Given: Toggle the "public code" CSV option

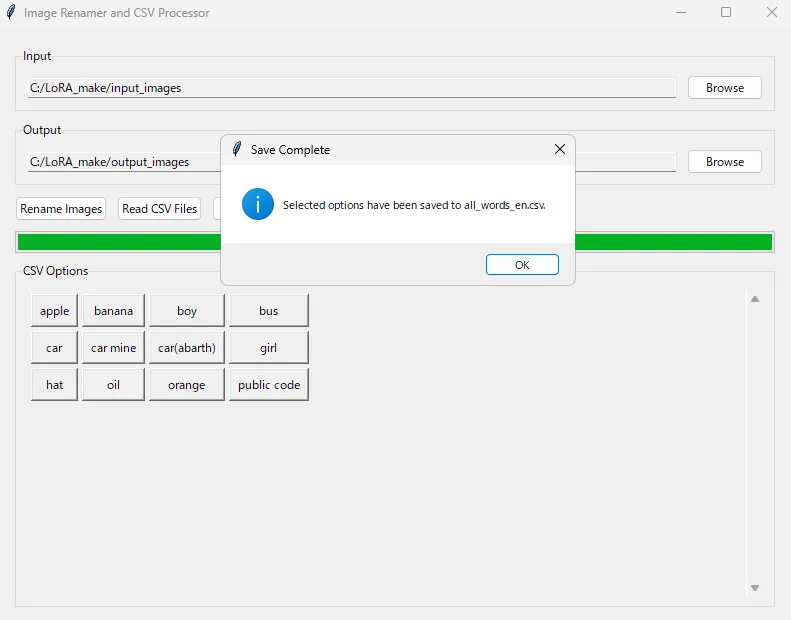Looking at the screenshot, I should click(269, 385).
